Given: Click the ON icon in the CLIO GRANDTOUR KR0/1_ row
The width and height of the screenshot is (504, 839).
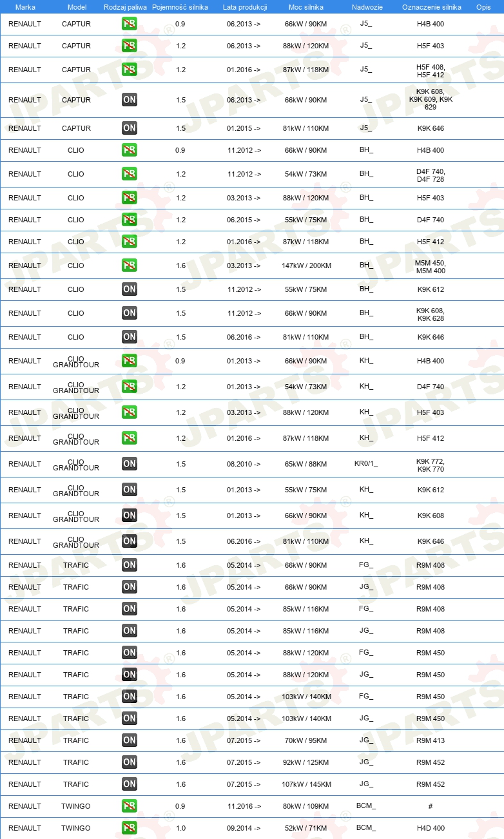Looking at the screenshot, I should (x=130, y=464).
